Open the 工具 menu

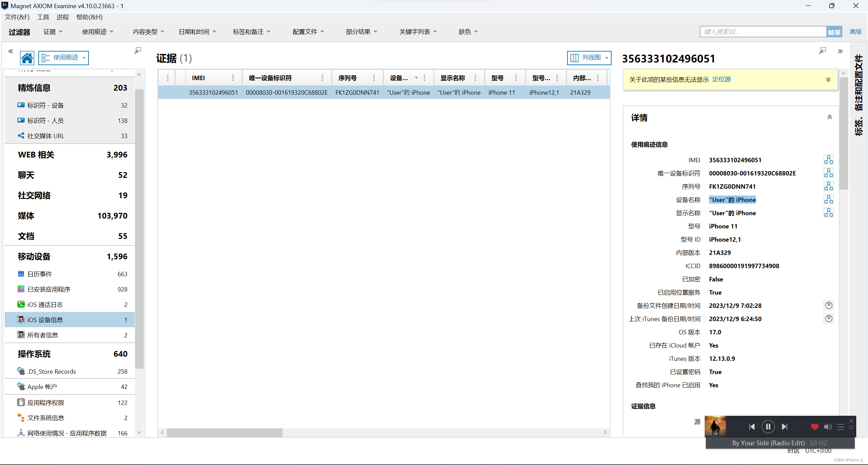coord(43,17)
